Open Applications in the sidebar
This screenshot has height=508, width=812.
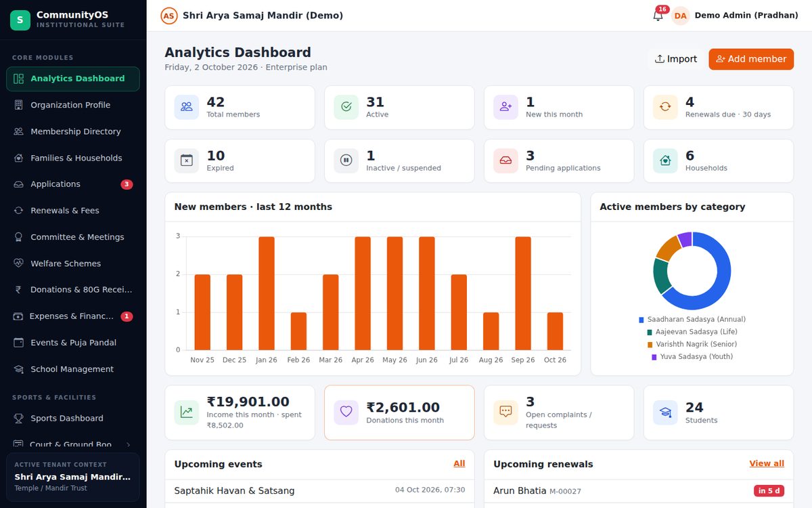73,184
